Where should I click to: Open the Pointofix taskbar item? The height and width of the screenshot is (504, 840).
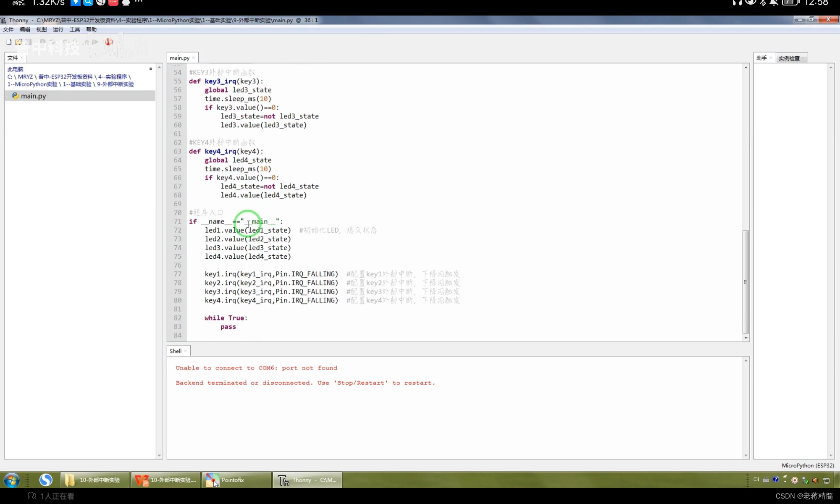[x=236, y=480]
